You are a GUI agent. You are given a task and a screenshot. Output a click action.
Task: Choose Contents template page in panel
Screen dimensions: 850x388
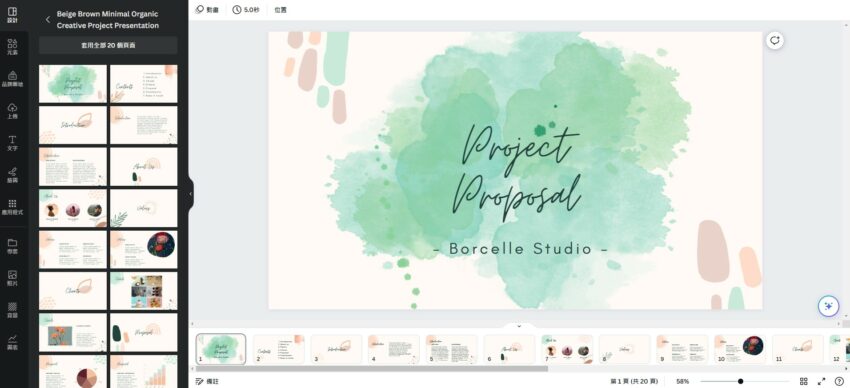[144, 83]
